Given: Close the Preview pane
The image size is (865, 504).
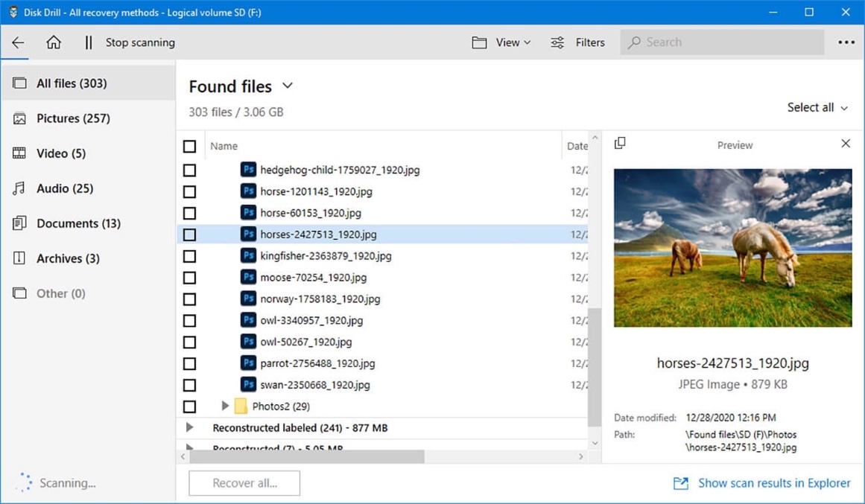Looking at the screenshot, I should 846,143.
